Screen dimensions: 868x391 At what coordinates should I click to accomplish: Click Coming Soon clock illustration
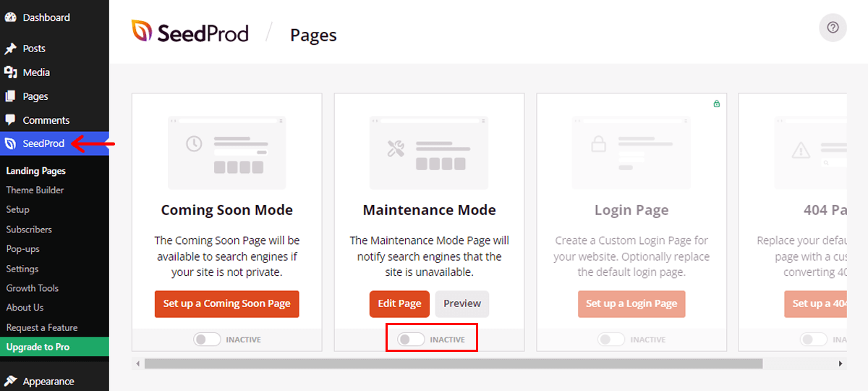coord(194,143)
